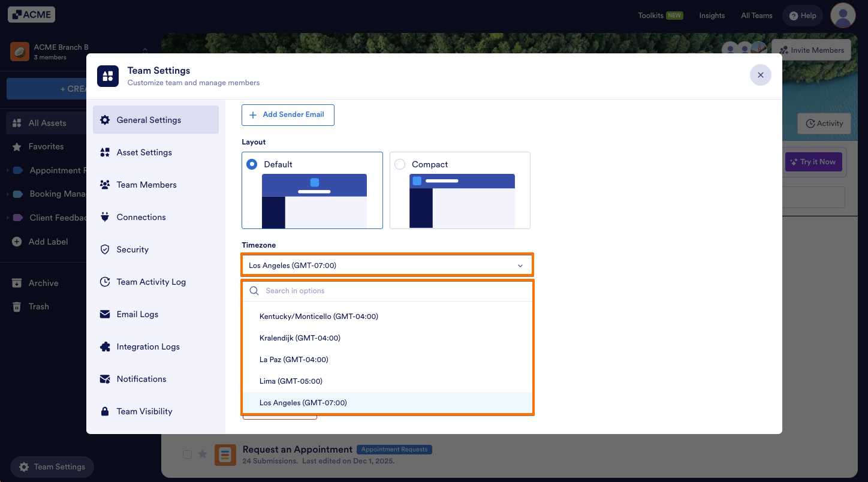Screen dimensions: 868x482
Task: Close the Team Settings dialog
Action: coord(760,75)
